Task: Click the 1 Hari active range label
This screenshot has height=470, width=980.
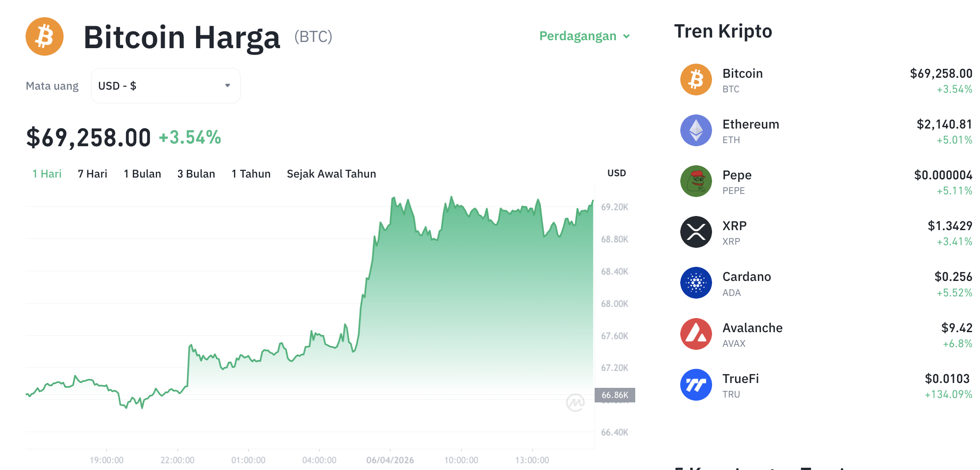Action: tap(47, 174)
